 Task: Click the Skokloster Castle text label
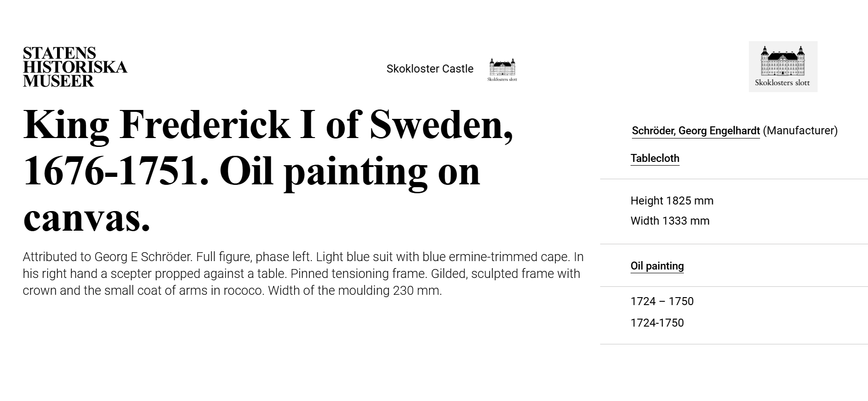(430, 69)
